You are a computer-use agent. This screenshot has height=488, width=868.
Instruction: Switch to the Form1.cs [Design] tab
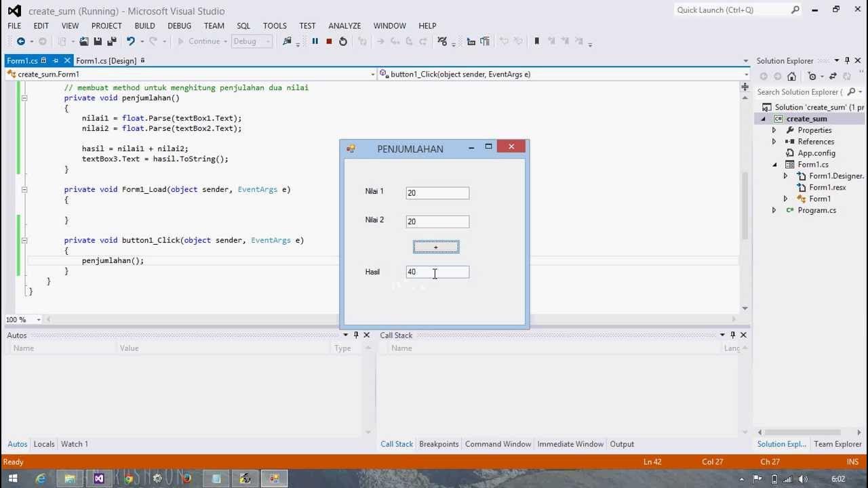(106, 61)
